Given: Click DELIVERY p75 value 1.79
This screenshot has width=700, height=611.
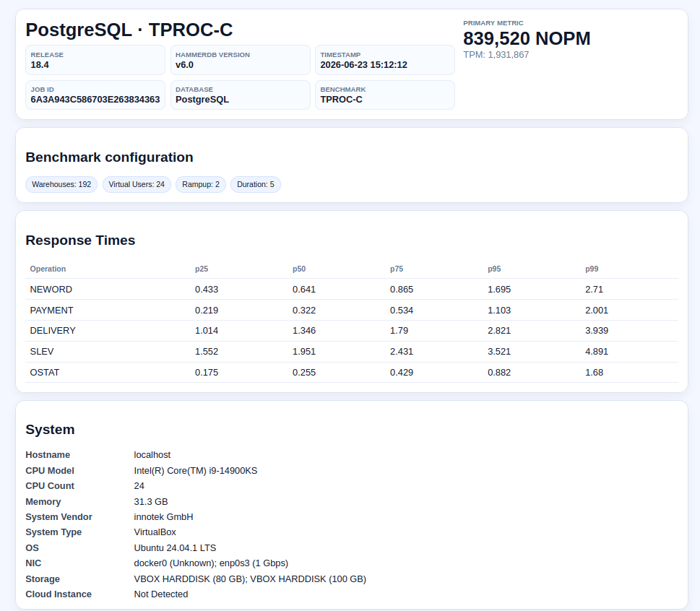Looking at the screenshot, I should point(399,330).
